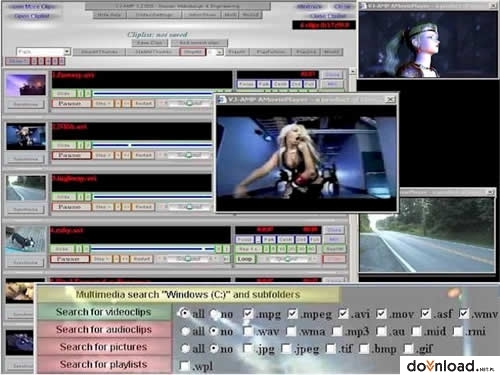The width and height of the screenshot is (500, 375).
Task: Click the second clip's blue position slider
Action: pyautogui.click(x=152, y=145)
